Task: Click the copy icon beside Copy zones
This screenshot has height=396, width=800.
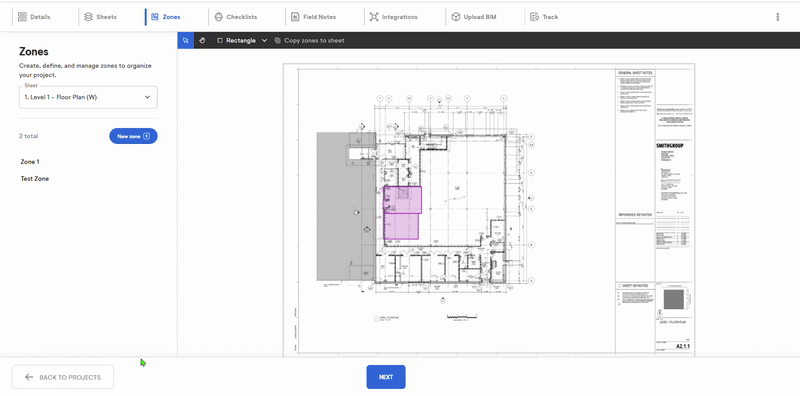Action: [x=278, y=40]
